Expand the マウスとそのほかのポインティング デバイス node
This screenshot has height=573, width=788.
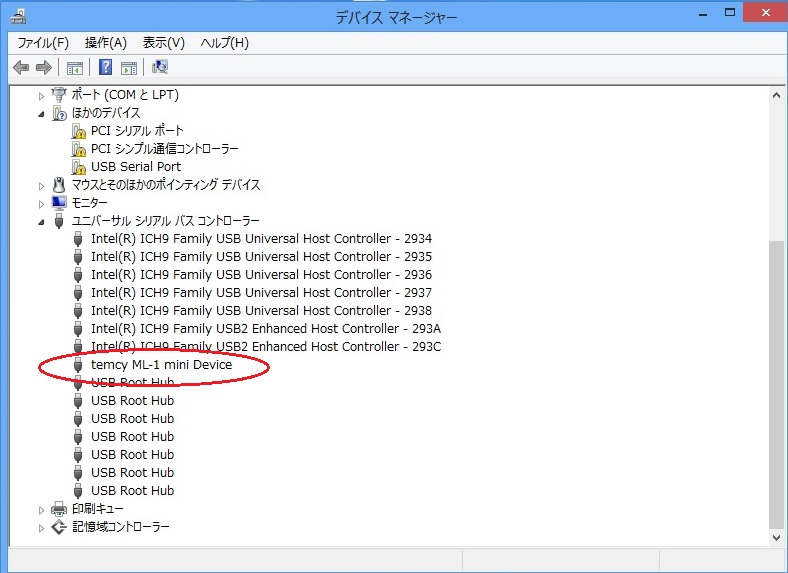(x=41, y=186)
